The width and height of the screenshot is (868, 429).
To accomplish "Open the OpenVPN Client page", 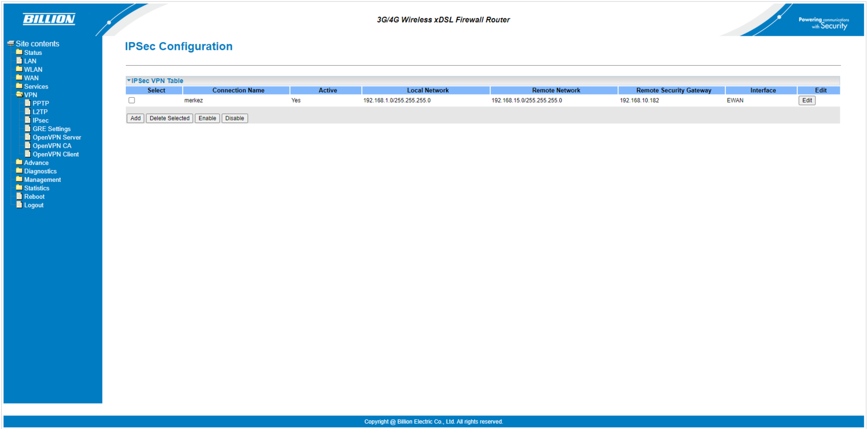I will tap(55, 154).
